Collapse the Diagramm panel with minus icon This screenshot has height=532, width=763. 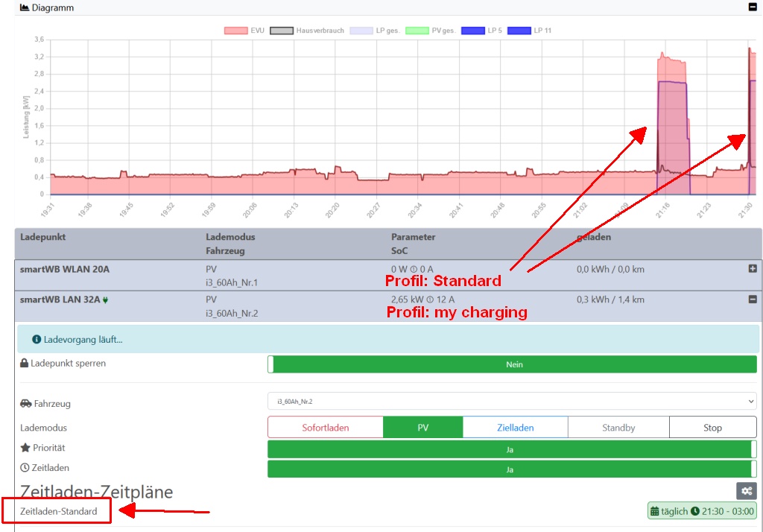coord(753,7)
